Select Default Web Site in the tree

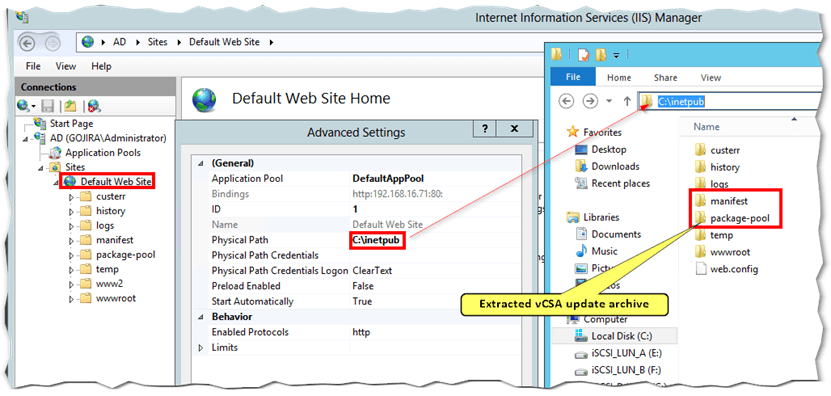tap(116, 182)
